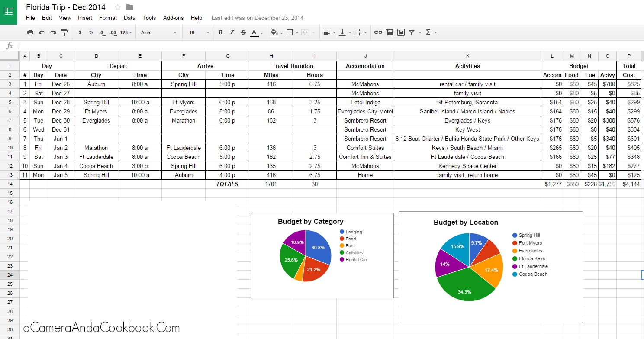The width and height of the screenshot is (644, 339).
Task: Click the filter funnel icon
Action: (x=412, y=32)
